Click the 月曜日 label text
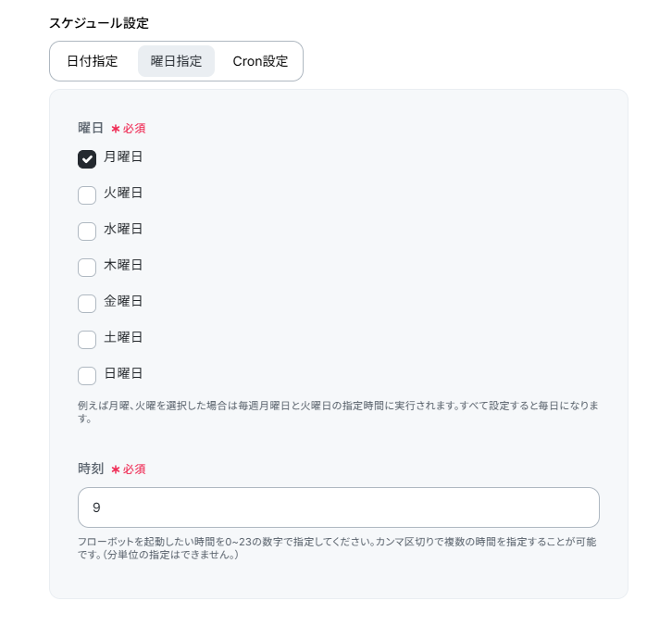This screenshot has height=626, width=672. tap(123, 157)
